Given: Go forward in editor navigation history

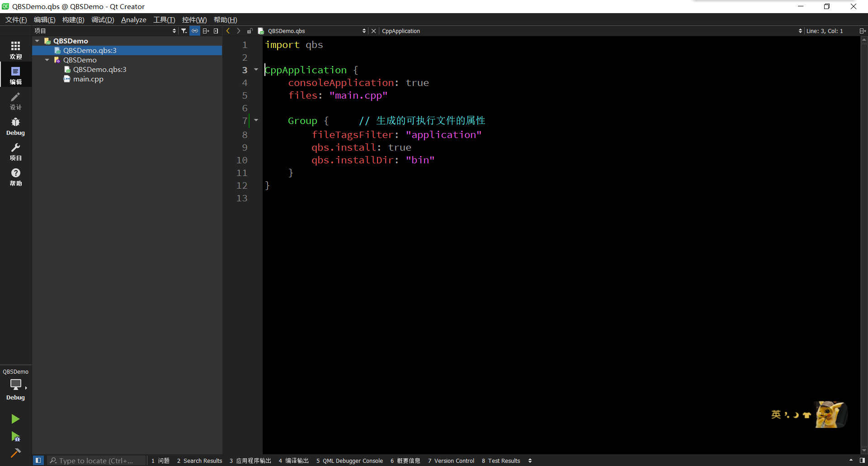Looking at the screenshot, I should tap(239, 31).
